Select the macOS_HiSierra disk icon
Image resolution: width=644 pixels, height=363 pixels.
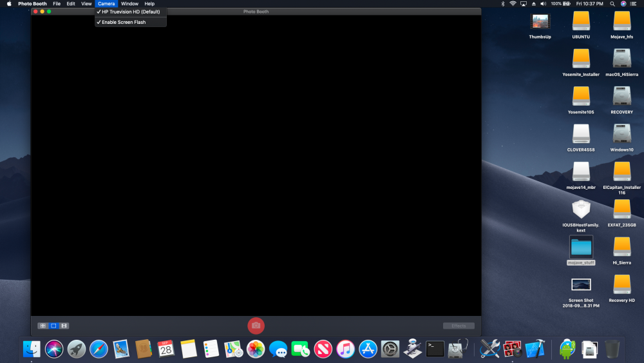pos(622,59)
